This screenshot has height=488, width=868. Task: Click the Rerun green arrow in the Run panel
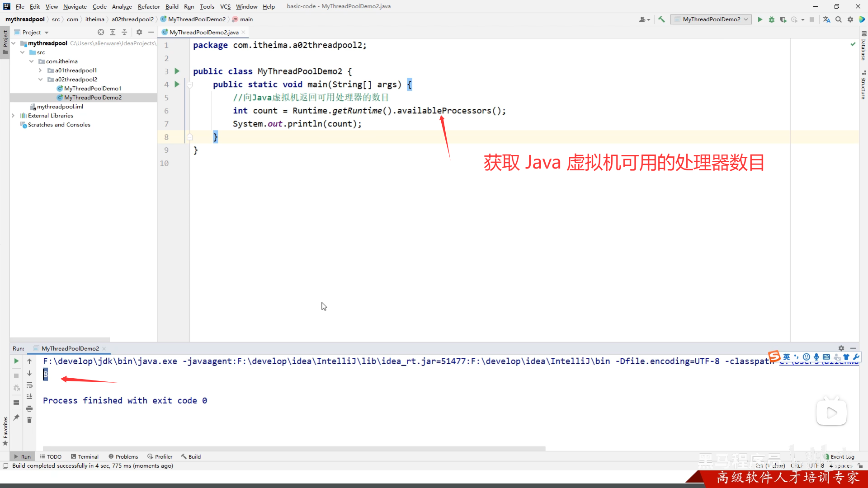pos(16,361)
